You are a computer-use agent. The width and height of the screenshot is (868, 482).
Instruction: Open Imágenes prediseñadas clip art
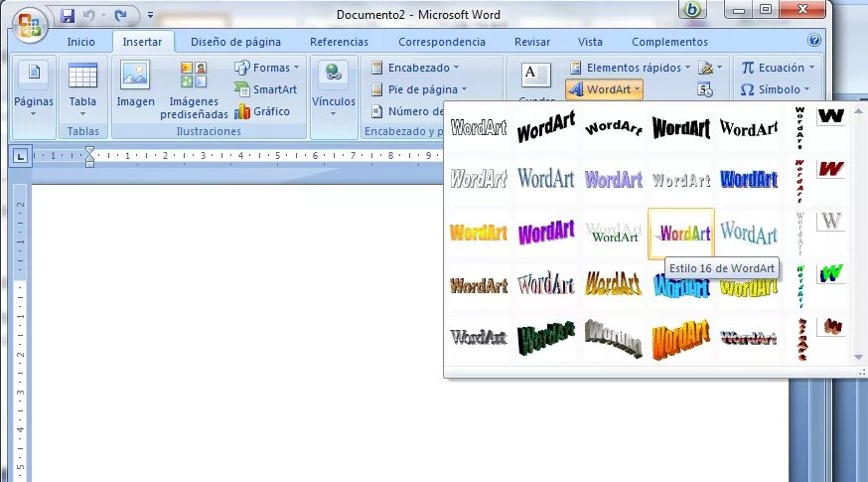tap(194, 89)
